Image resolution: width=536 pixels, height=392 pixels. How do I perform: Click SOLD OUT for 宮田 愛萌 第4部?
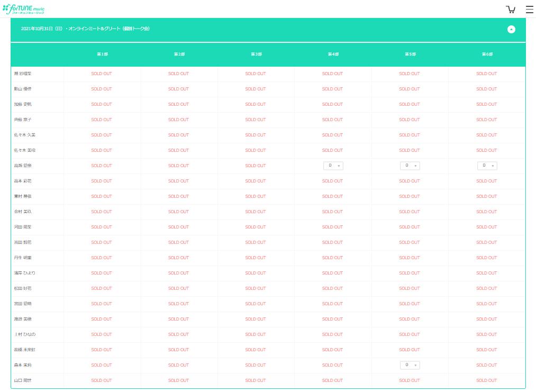click(x=332, y=304)
